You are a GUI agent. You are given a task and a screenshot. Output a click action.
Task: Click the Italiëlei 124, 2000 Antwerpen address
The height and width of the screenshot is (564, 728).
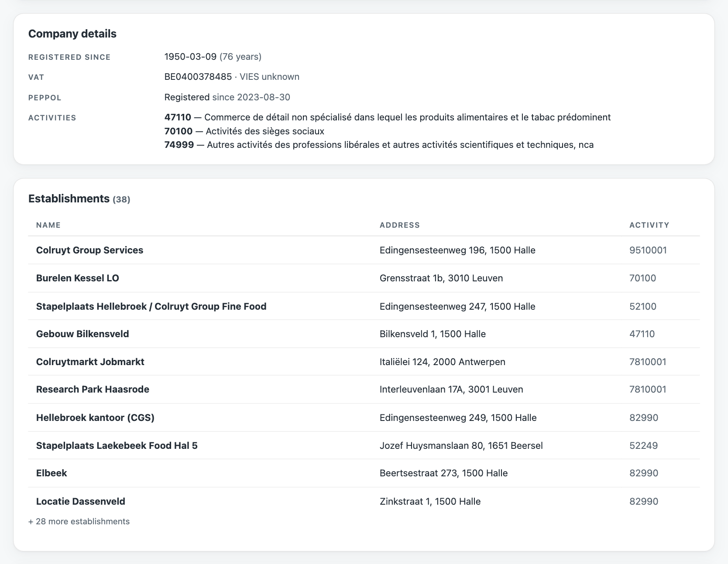[x=443, y=362]
